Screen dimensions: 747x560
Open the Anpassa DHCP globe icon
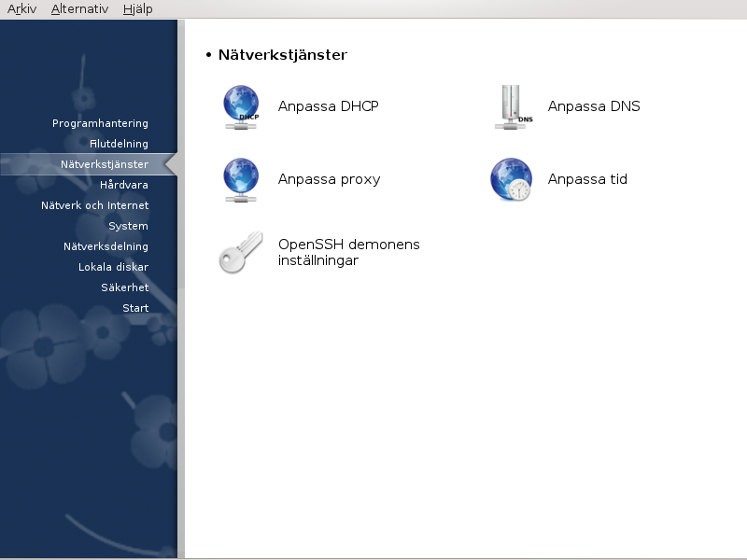coord(241,107)
